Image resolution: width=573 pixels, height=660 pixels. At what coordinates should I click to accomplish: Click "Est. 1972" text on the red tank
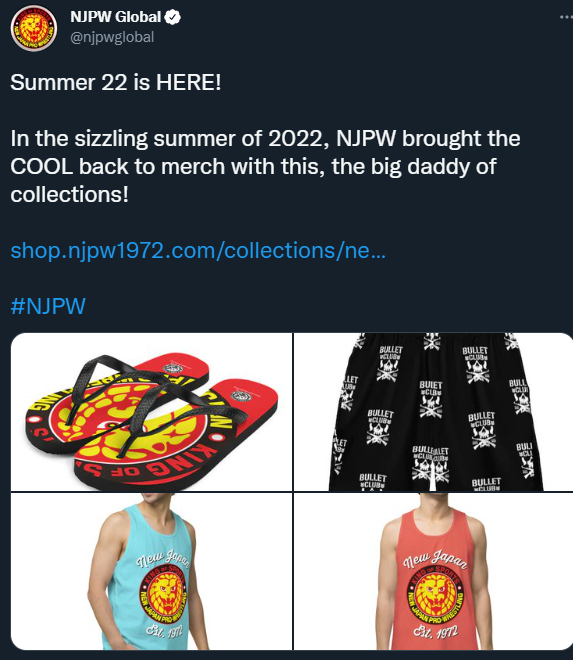click(x=435, y=632)
